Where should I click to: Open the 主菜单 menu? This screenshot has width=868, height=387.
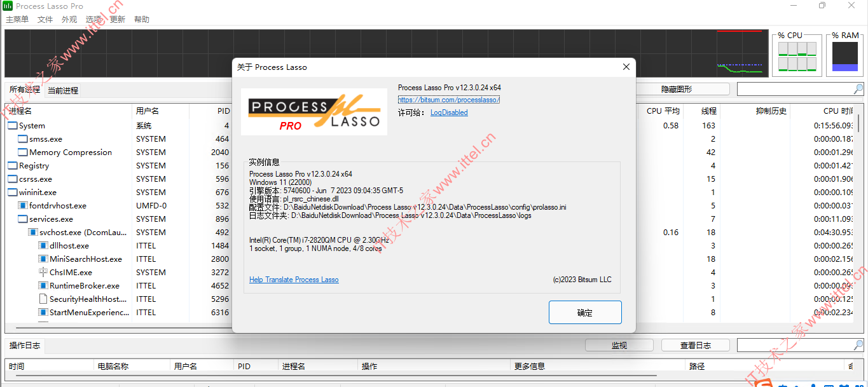coord(17,19)
